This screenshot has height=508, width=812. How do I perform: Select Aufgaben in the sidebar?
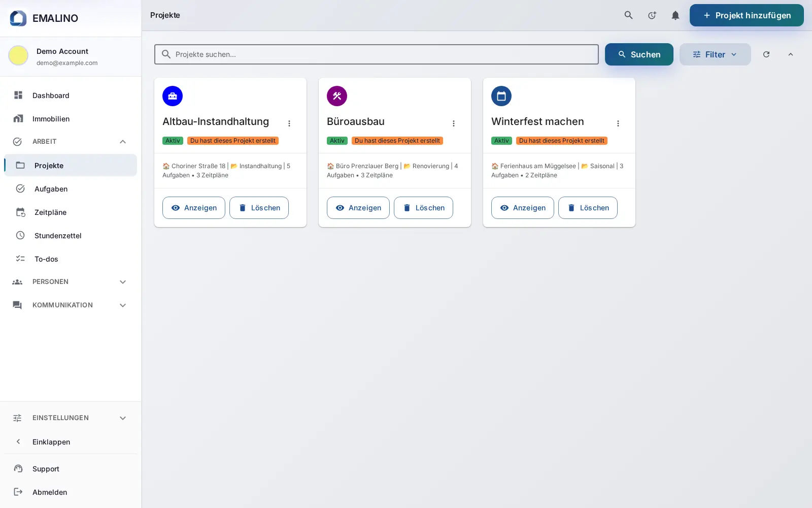(x=71, y=189)
